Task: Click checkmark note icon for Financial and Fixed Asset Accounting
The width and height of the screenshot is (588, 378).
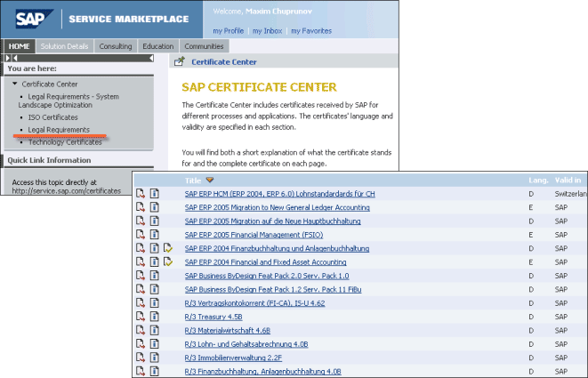Action: coord(168,261)
